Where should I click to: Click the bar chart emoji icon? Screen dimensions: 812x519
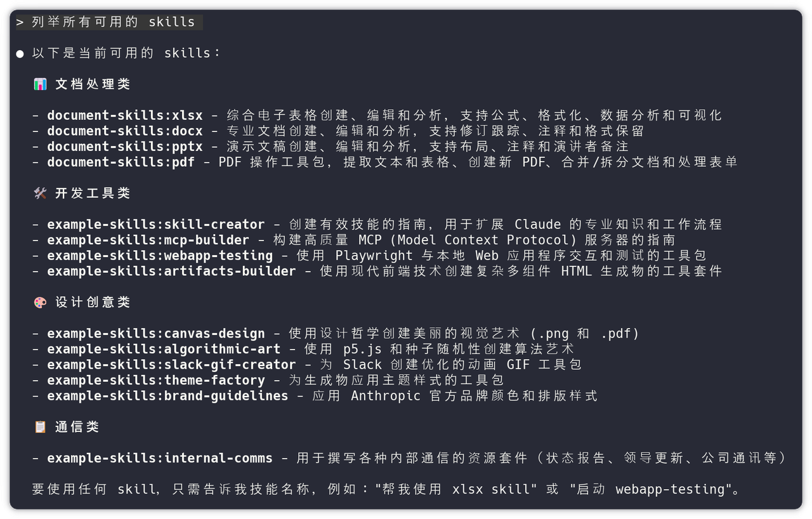(40, 84)
